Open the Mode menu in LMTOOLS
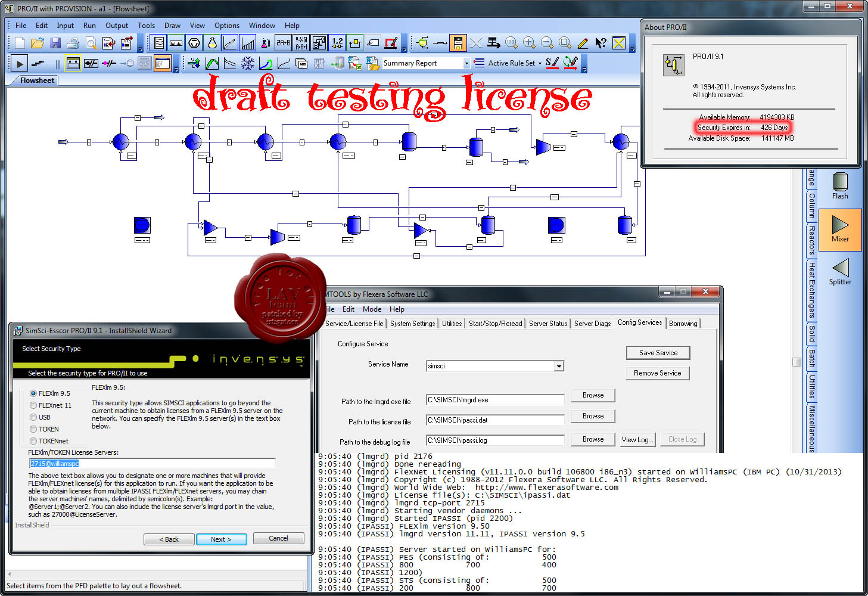868x596 pixels. click(372, 309)
